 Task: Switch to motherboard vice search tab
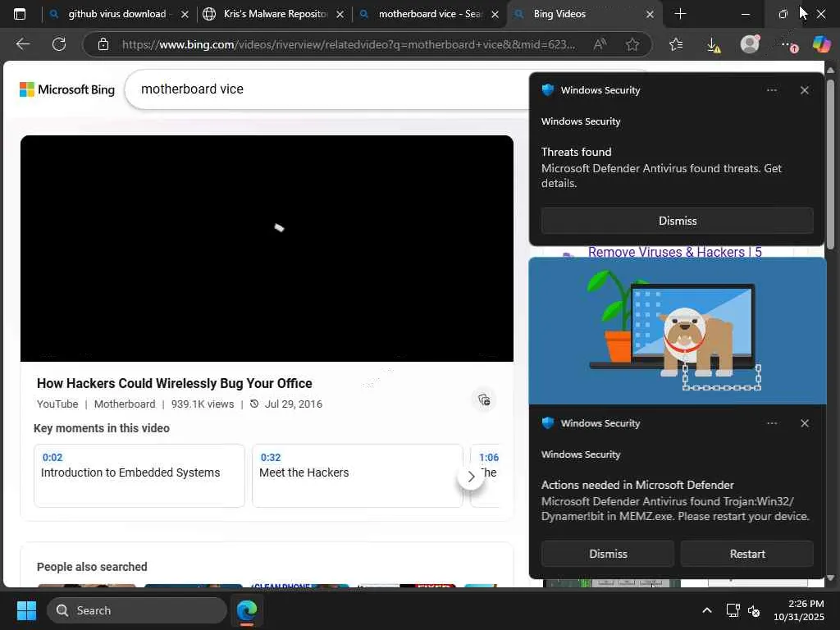(x=430, y=14)
